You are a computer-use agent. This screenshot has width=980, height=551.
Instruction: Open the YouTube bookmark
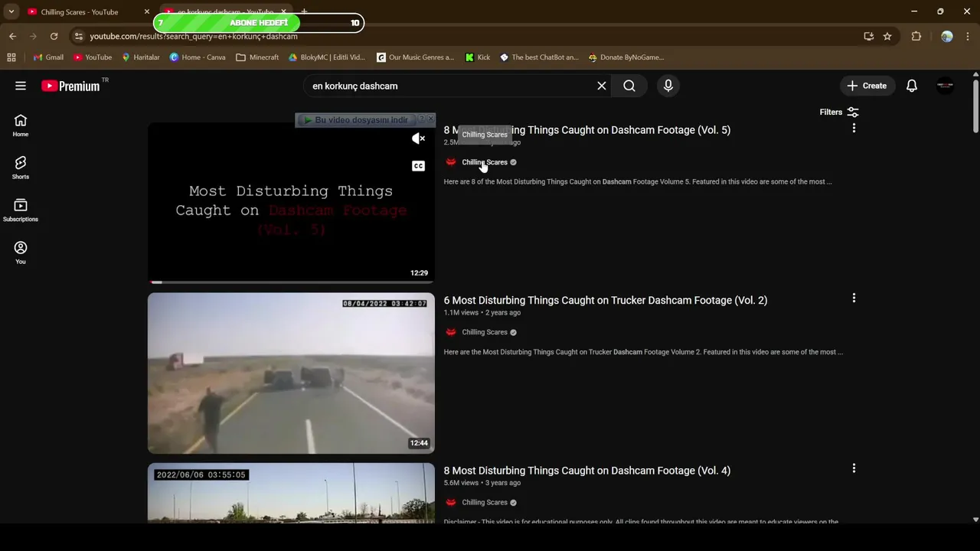92,57
